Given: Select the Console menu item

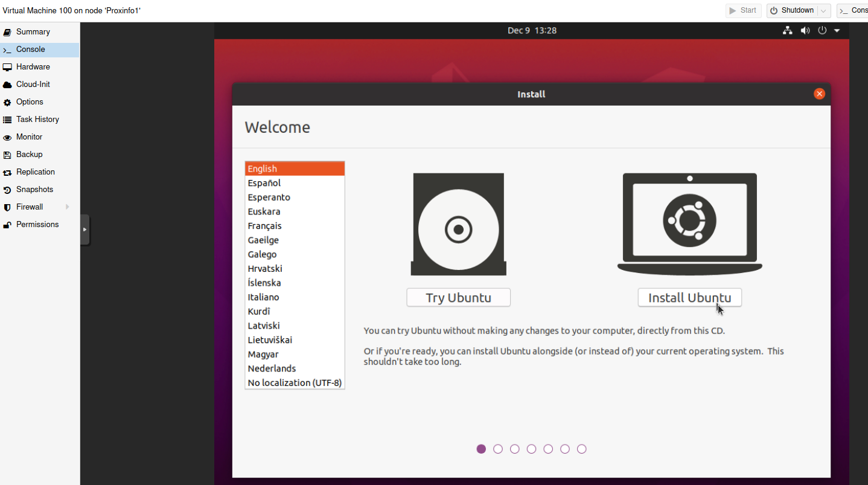Looking at the screenshot, I should (39, 50).
